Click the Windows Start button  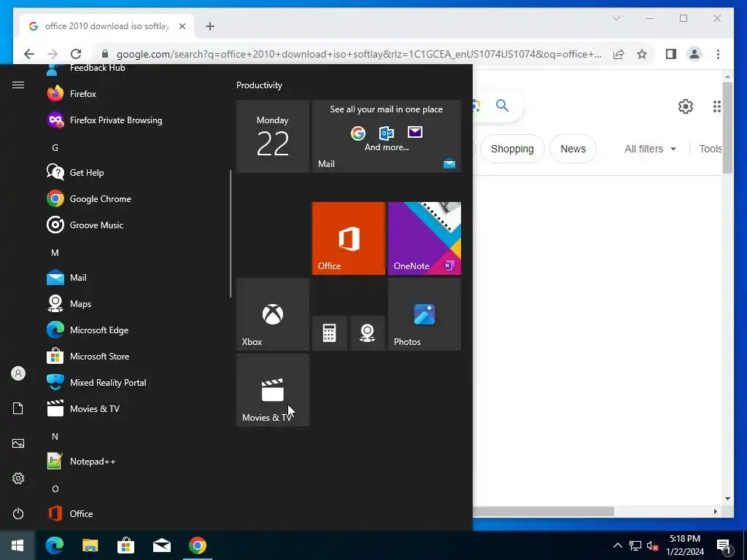(18, 545)
